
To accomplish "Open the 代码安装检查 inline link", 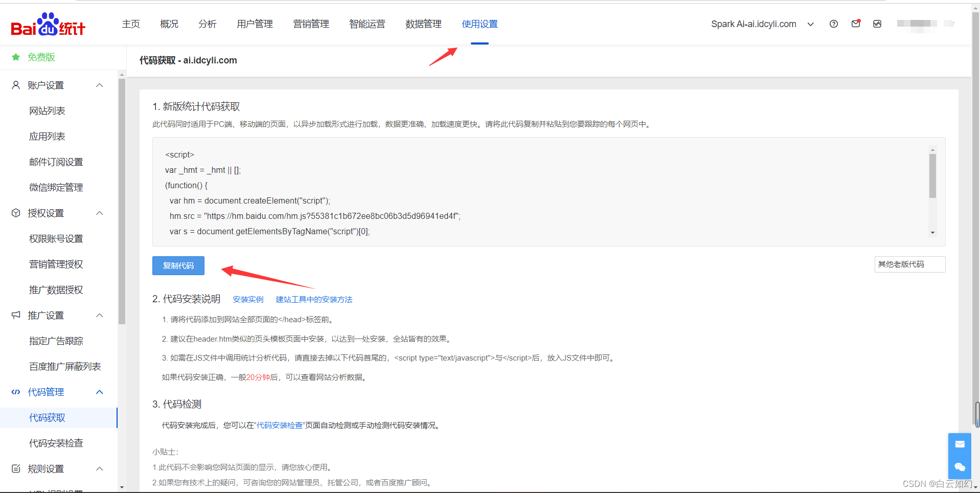I will tap(279, 425).
